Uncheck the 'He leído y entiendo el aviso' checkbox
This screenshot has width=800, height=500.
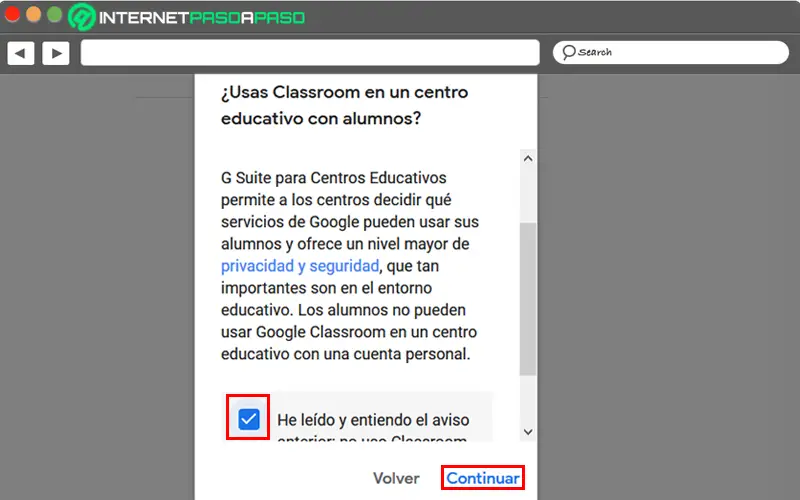pyautogui.click(x=248, y=419)
